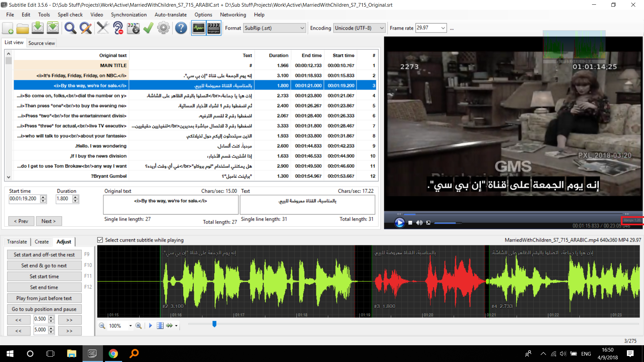Open the Replace tool
644x362 pixels.
(x=86, y=28)
